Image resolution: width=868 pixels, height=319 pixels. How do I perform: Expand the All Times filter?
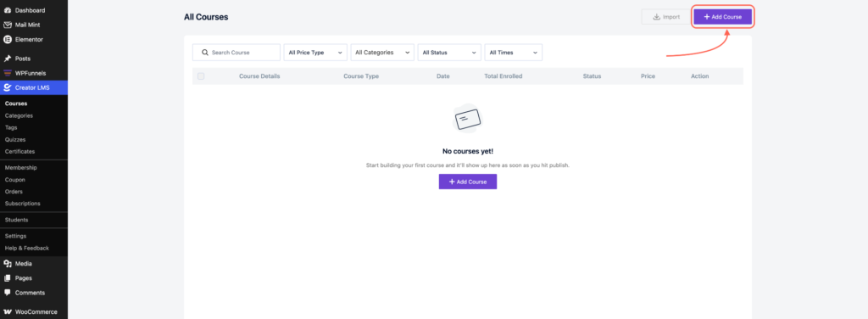(513, 53)
